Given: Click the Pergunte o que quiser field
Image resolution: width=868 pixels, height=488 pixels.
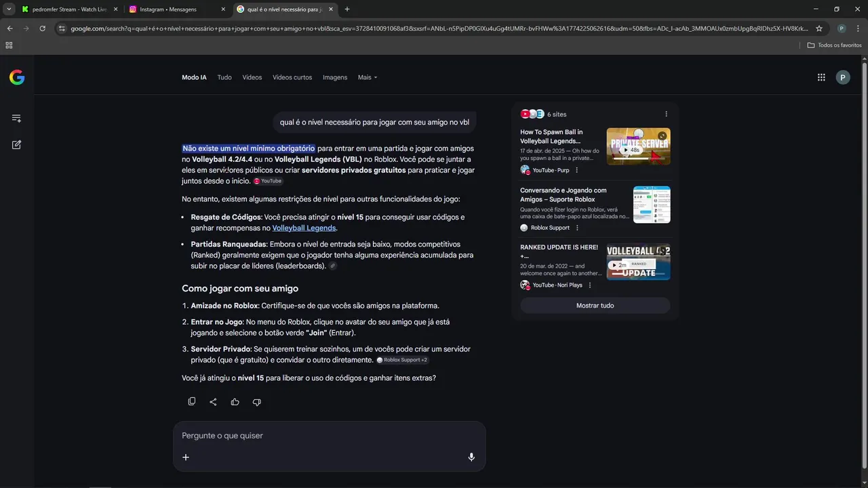Looking at the screenshot, I should click(x=329, y=436).
